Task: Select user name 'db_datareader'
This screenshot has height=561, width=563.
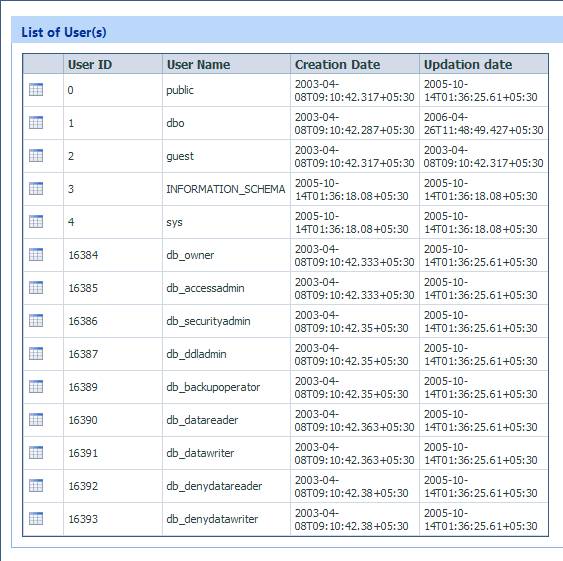Action: pyautogui.click(x=202, y=420)
